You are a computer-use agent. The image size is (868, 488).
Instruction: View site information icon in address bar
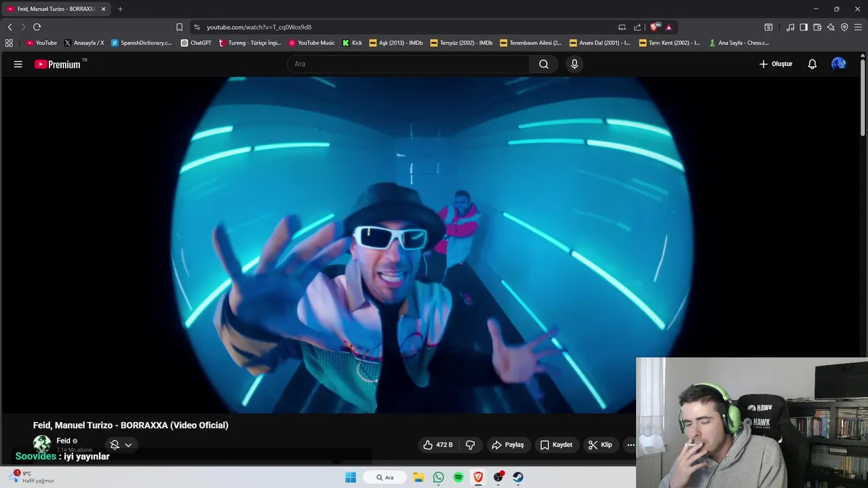click(x=197, y=27)
